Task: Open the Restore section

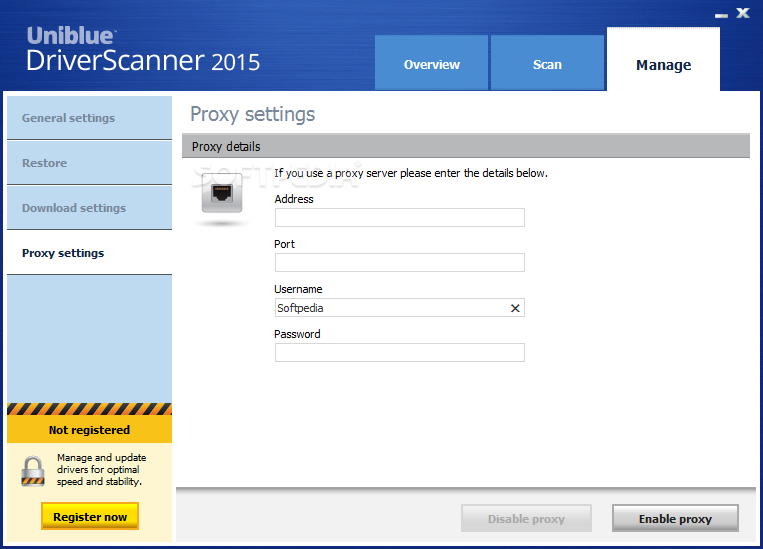Action: pos(90,163)
